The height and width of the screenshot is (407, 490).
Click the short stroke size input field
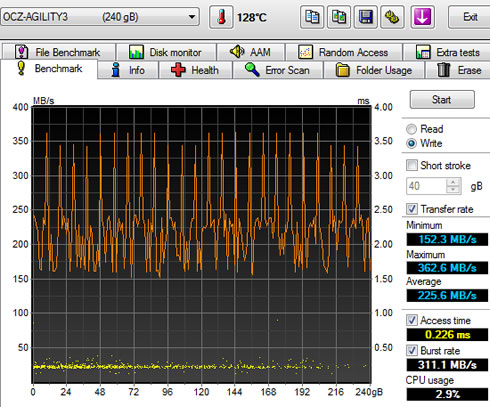426,186
